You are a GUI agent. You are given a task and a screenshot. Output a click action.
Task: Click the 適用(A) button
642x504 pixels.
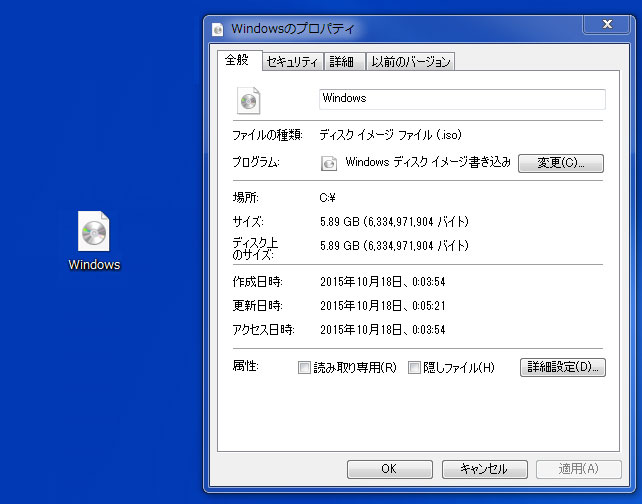[x=579, y=469]
